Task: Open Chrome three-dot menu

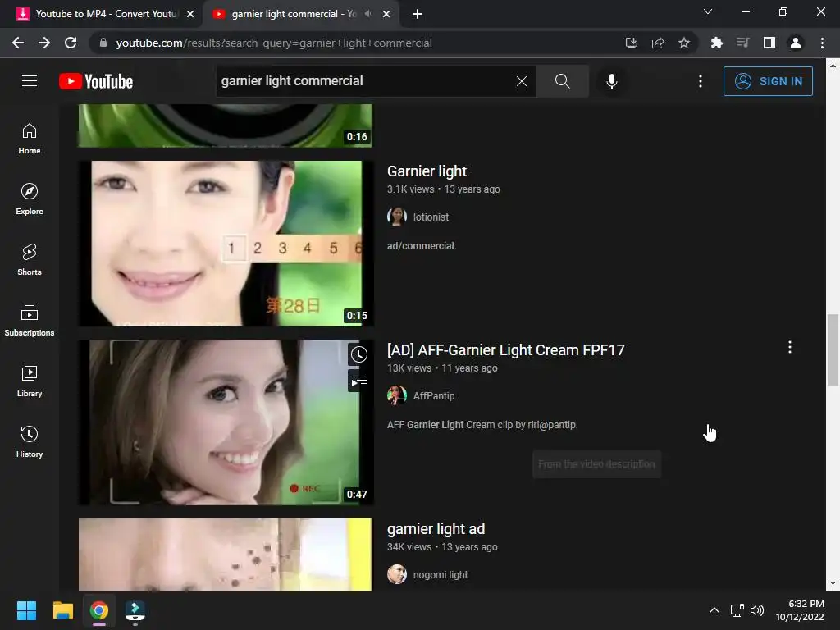Action: 822,43
